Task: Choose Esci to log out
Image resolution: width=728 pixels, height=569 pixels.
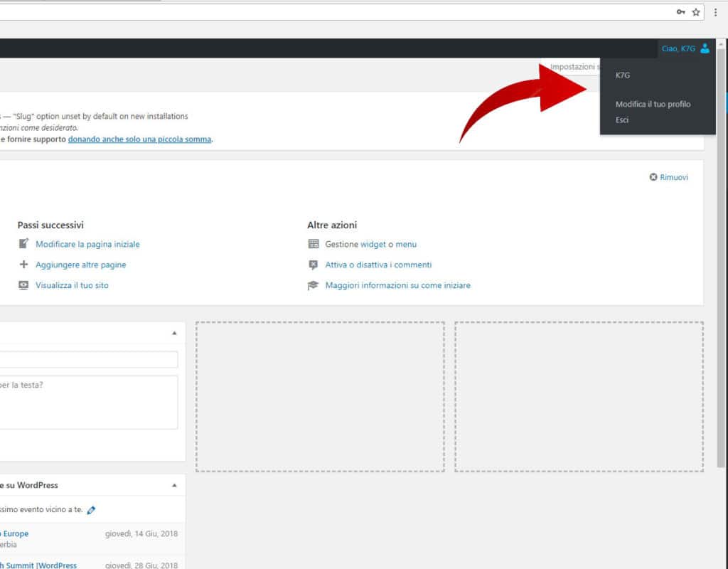Action: coord(622,120)
